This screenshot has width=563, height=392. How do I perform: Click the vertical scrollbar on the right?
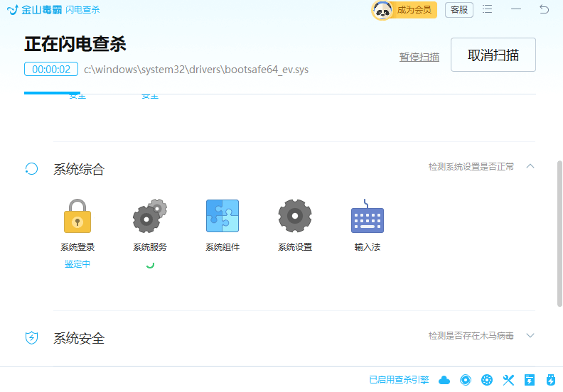559,234
